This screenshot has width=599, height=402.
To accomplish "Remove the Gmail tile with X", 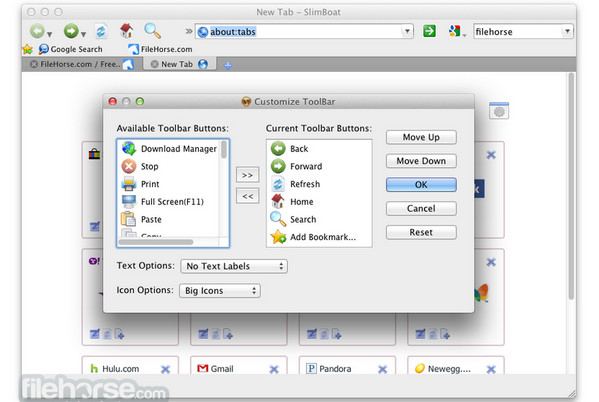I will coord(274,370).
